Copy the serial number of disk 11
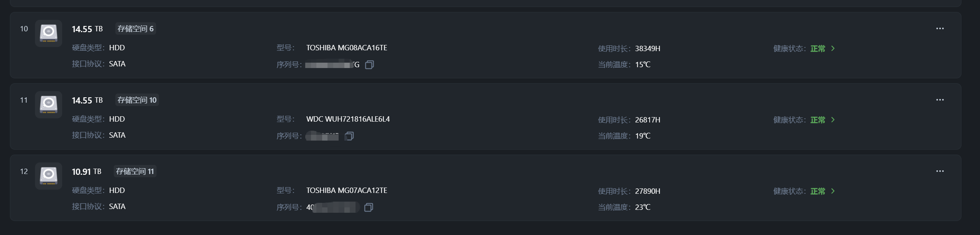 click(349, 136)
